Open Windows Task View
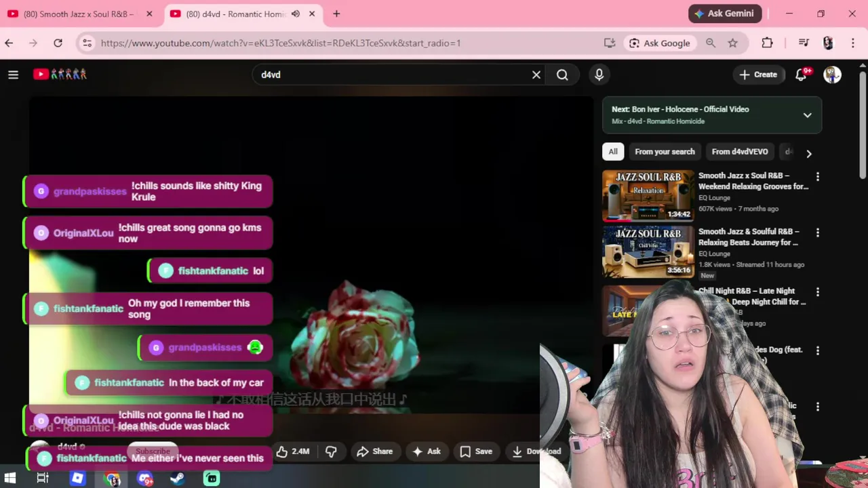 click(43, 479)
